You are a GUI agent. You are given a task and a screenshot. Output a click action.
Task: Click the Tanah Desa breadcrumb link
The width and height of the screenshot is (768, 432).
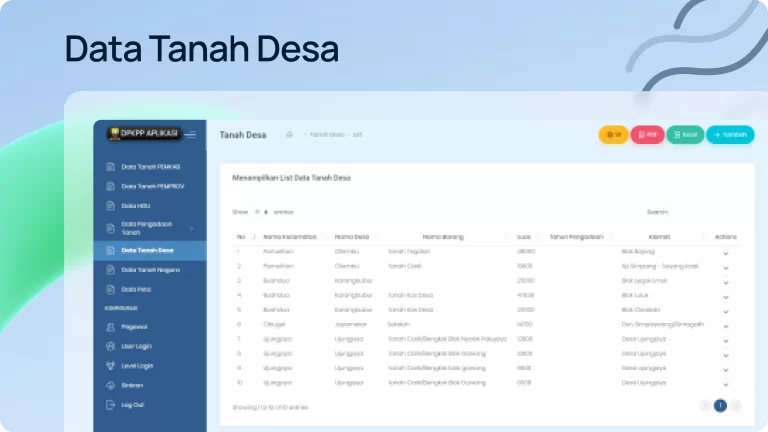[x=327, y=135]
